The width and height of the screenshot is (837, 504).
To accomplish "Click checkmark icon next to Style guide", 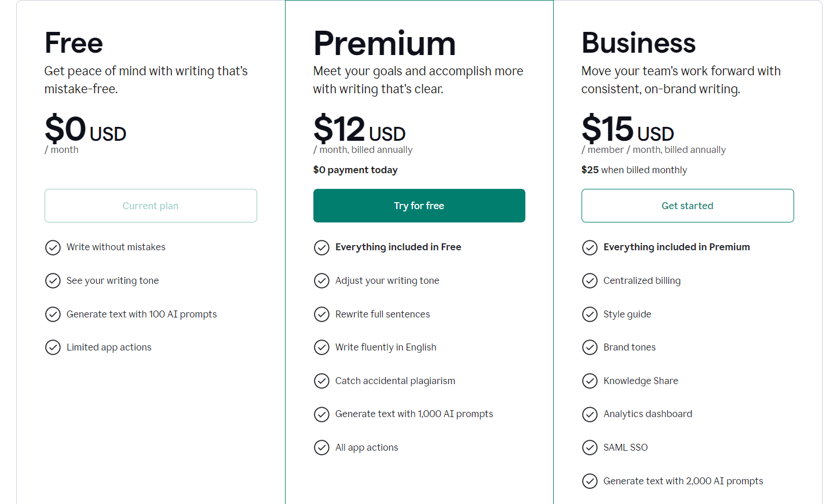I will point(590,315).
